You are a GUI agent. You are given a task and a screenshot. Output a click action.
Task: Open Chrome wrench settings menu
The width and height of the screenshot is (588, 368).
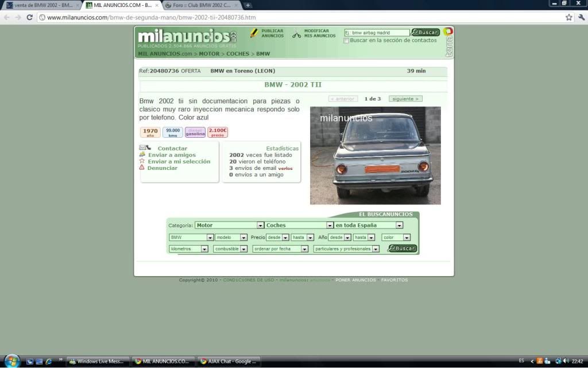tap(581, 17)
